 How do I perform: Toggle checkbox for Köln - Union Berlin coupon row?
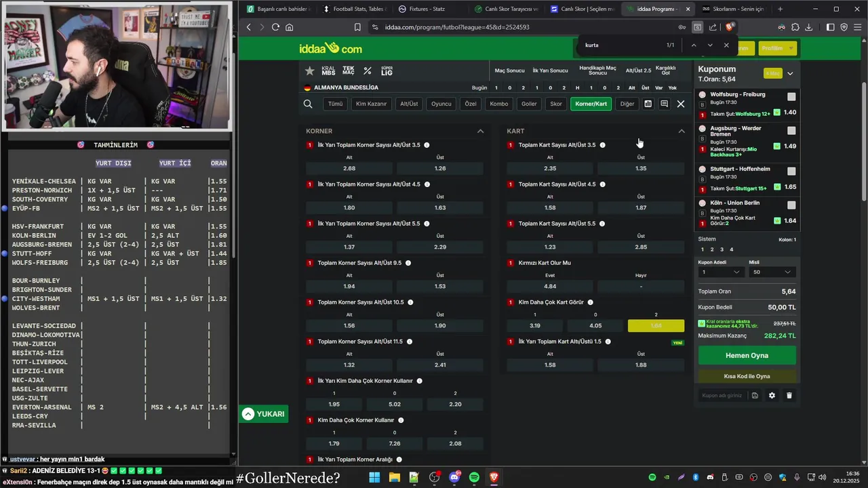click(791, 205)
